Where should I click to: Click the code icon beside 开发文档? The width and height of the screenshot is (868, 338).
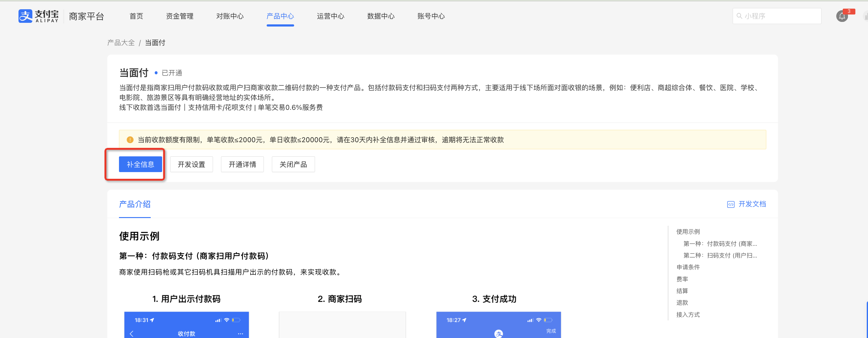tap(731, 204)
